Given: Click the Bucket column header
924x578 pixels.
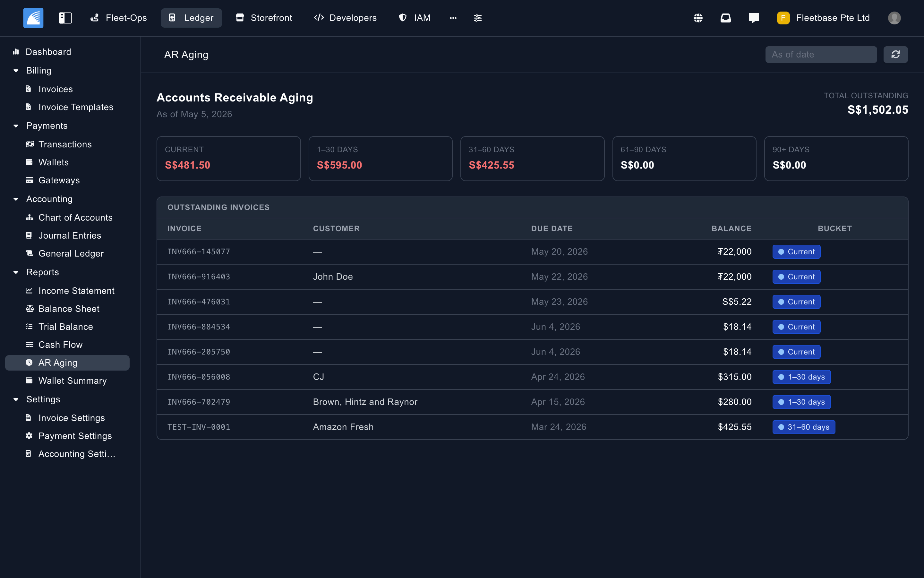Looking at the screenshot, I should [835, 229].
